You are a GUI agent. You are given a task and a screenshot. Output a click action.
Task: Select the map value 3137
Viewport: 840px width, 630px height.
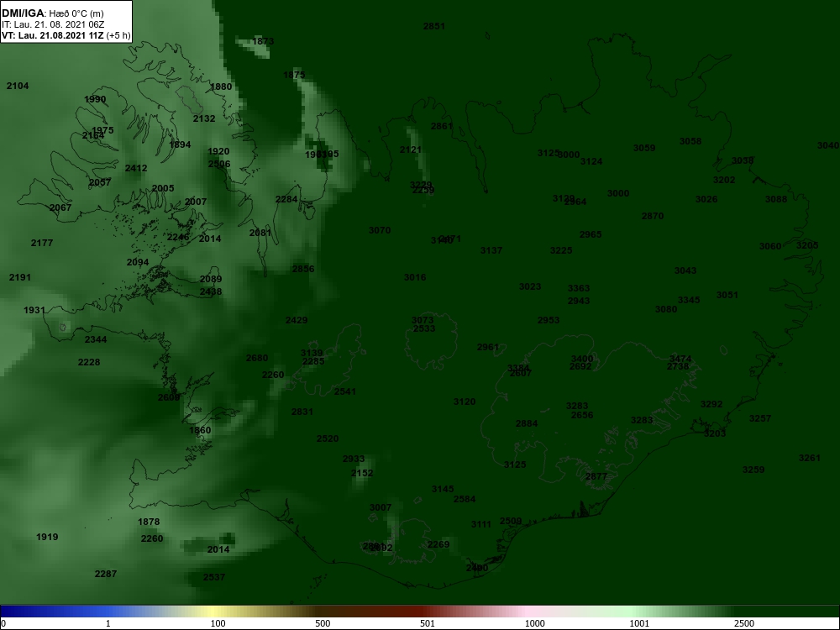coord(491,250)
